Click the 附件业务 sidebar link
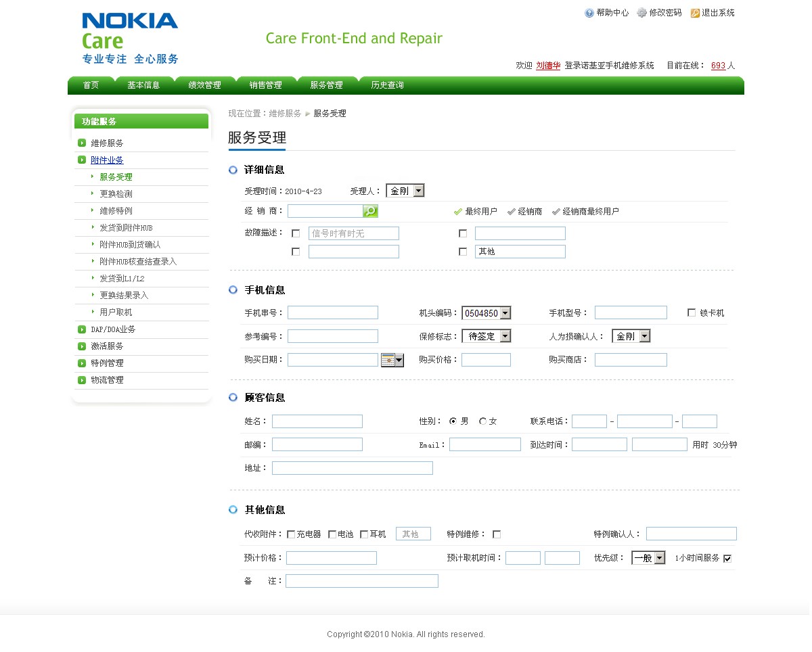The image size is (812, 652). point(107,160)
